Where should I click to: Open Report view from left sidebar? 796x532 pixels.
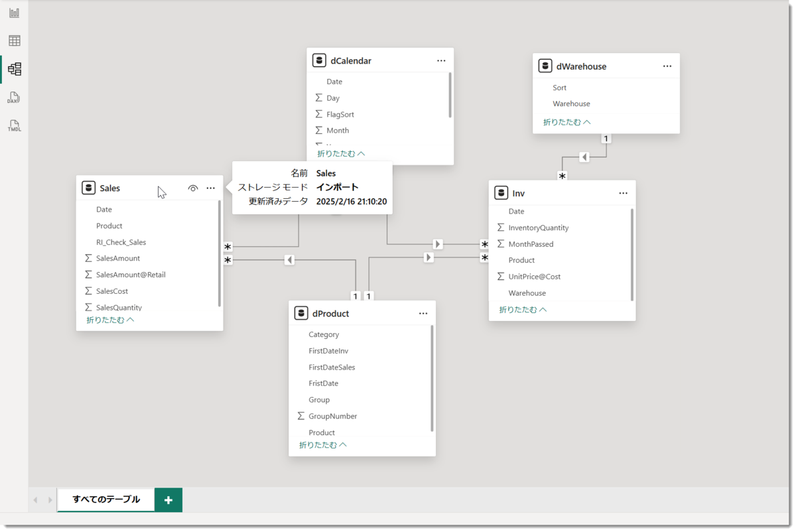[x=14, y=13]
